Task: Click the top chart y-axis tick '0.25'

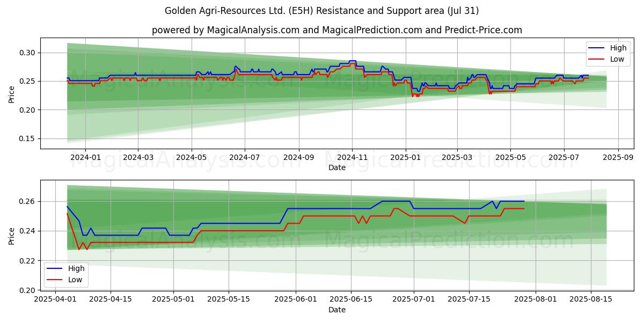Action: [x=28, y=81]
